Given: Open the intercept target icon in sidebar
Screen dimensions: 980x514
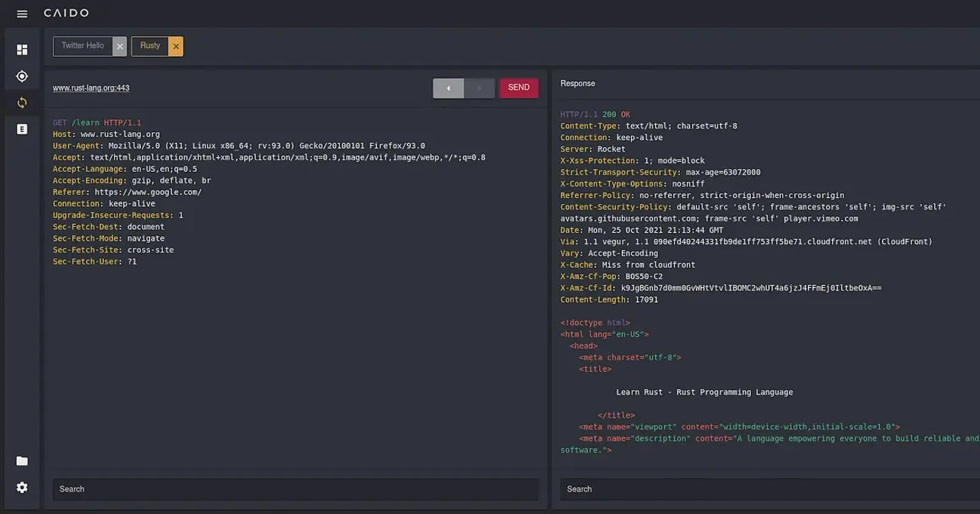Looking at the screenshot, I should (x=22, y=76).
